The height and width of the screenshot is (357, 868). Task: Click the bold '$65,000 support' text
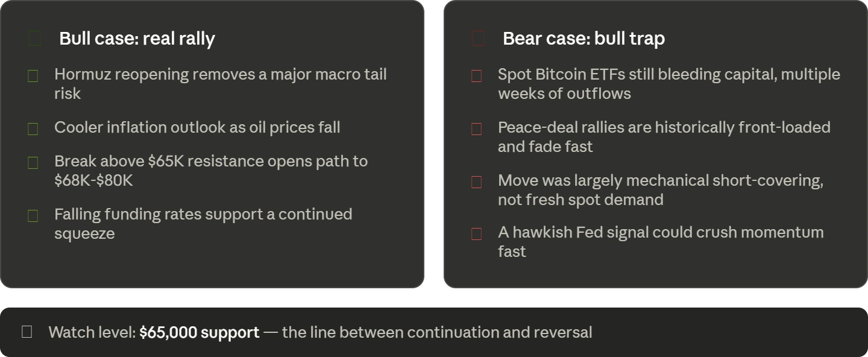point(200,332)
